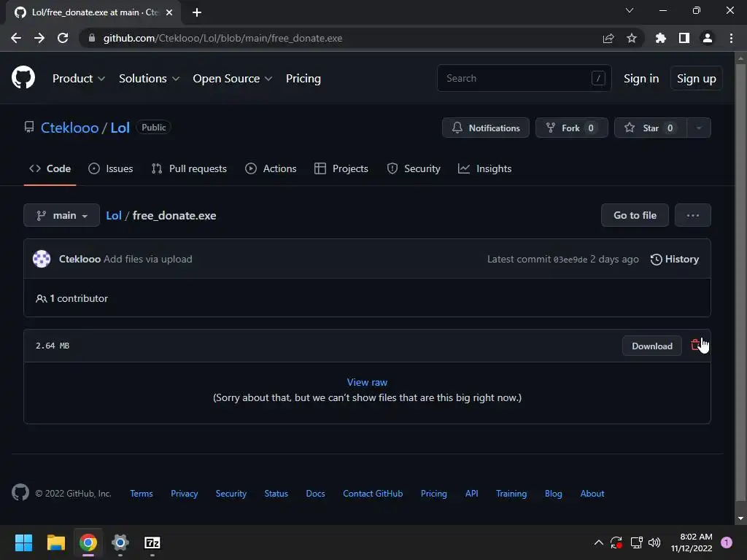Reload the page with the refresh icon

pos(63,38)
